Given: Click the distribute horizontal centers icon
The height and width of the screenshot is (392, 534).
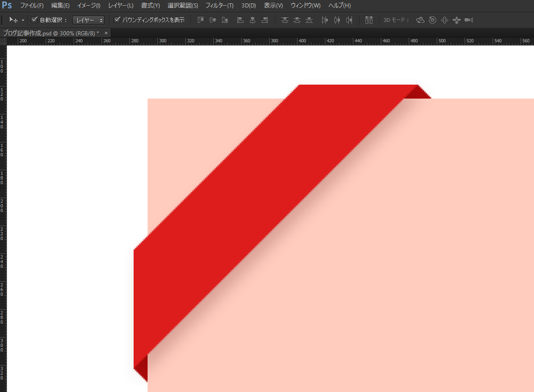Looking at the screenshot, I should click(337, 20).
